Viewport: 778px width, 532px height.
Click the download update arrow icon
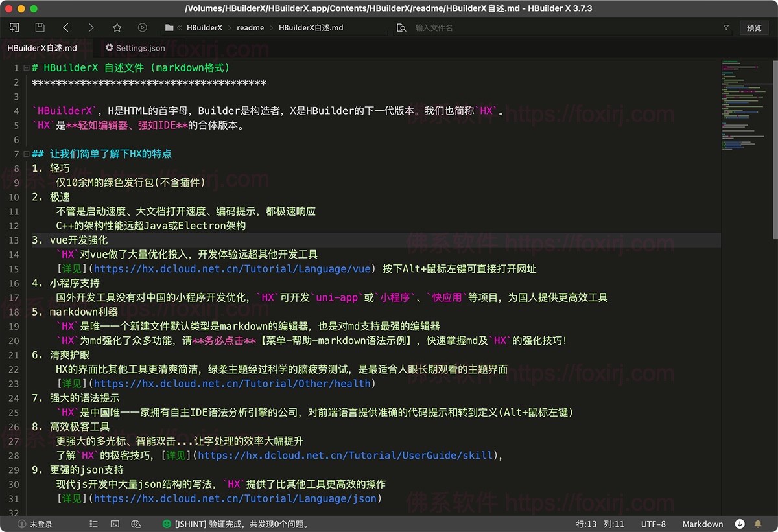pyautogui.click(x=739, y=524)
